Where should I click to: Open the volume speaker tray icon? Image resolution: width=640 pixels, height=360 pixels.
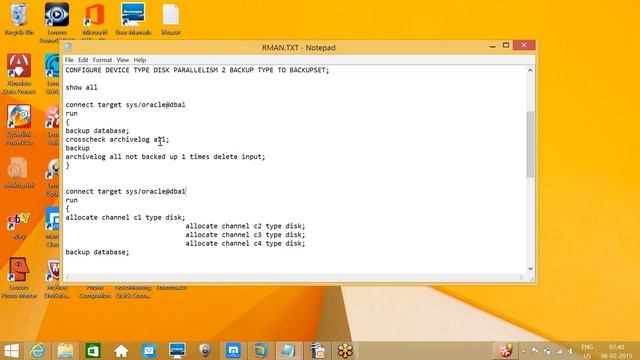pos(570,351)
